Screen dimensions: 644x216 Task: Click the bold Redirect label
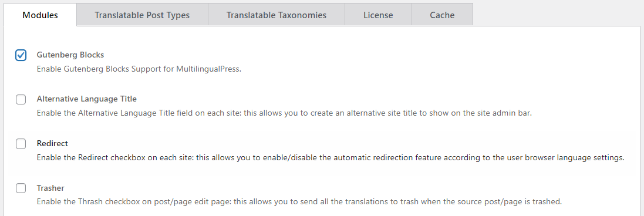pyautogui.click(x=52, y=143)
